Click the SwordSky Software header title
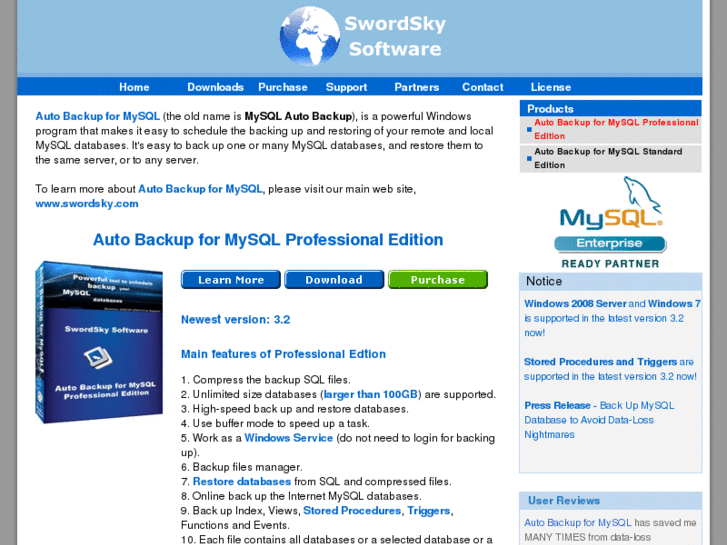 pyautogui.click(x=395, y=36)
